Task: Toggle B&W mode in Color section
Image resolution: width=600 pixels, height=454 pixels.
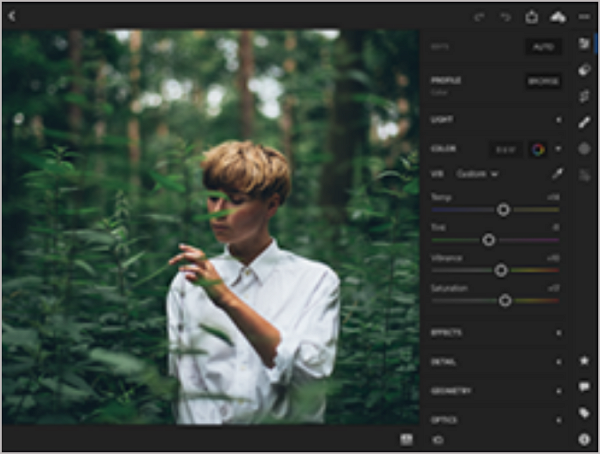Action: (505, 149)
